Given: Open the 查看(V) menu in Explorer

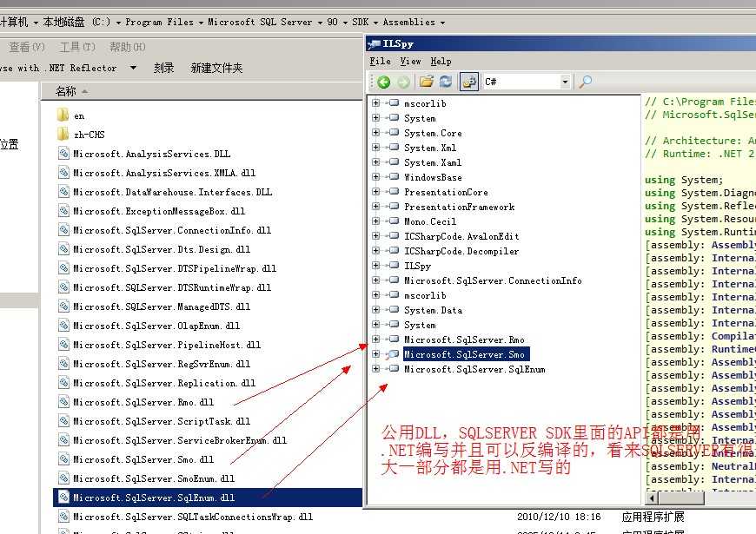Looking at the screenshot, I should coord(27,47).
